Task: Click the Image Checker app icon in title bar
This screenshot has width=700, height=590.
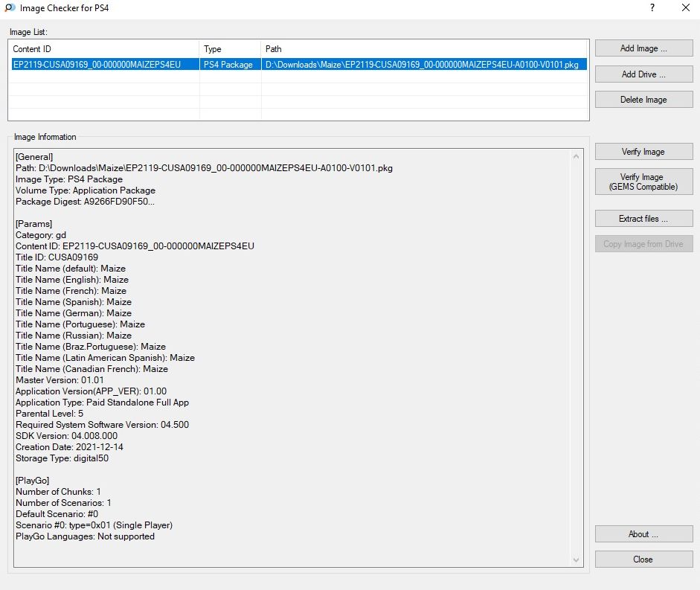Action: [10, 7]
